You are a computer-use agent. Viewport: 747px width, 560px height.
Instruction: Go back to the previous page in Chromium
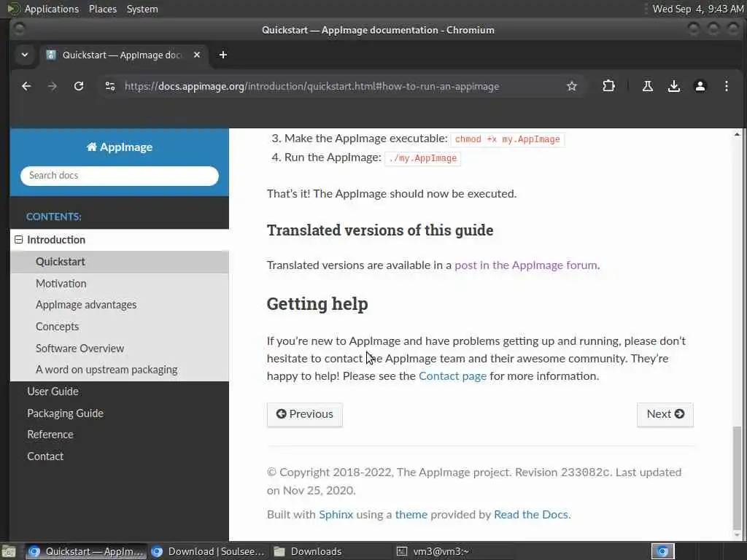pos(26,86)
